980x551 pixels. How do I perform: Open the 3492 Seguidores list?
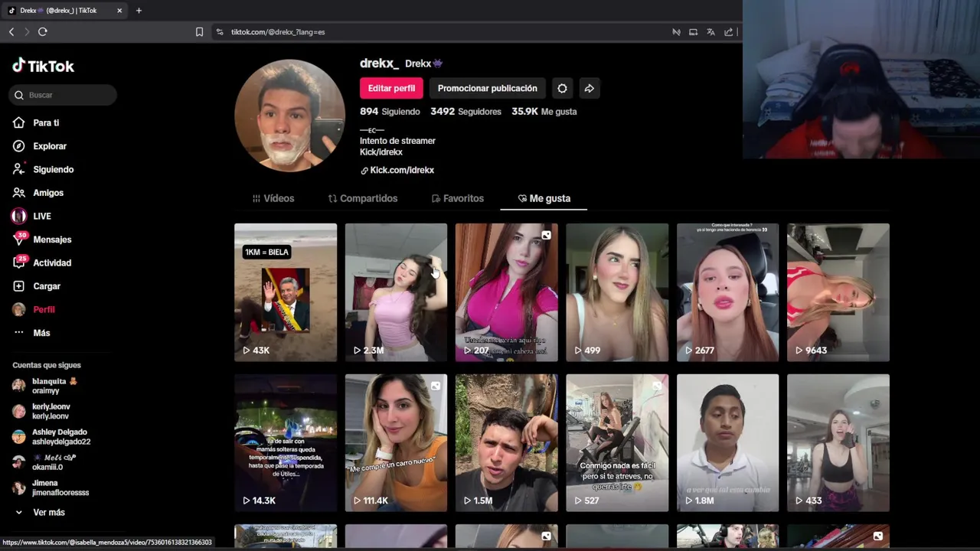(x=465, y=112)
